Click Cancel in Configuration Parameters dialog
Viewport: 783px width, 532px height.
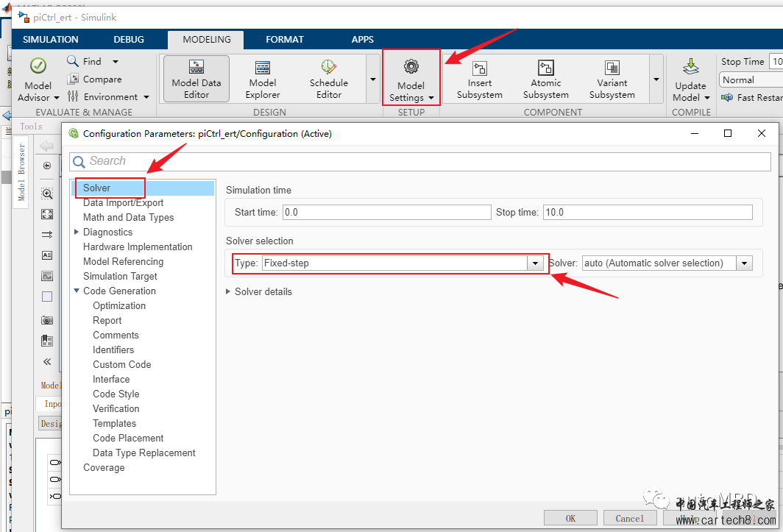630,518
